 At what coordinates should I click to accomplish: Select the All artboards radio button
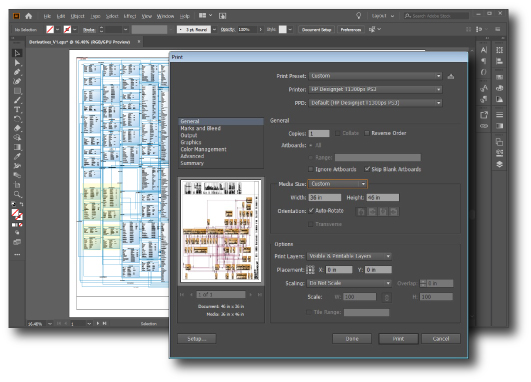pos(311,145)
